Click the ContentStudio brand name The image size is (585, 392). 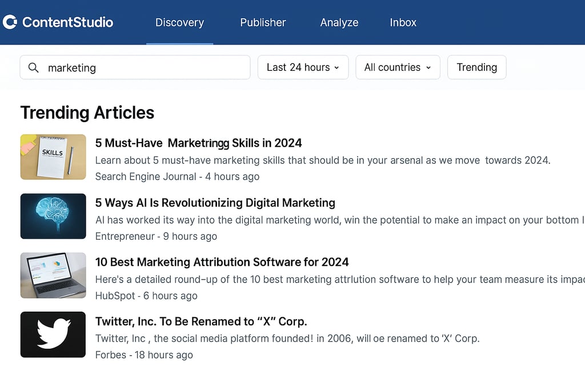[67, 22]
